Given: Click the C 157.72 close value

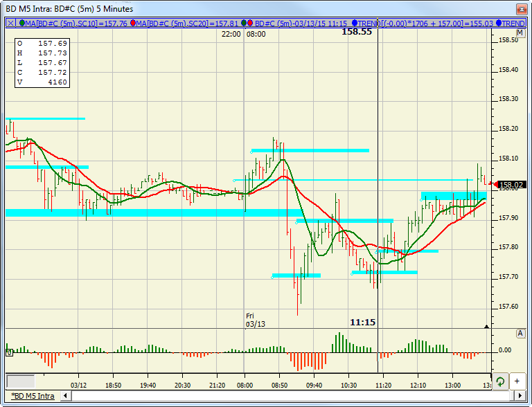Looking at the screenshot, I should point(42,73).
